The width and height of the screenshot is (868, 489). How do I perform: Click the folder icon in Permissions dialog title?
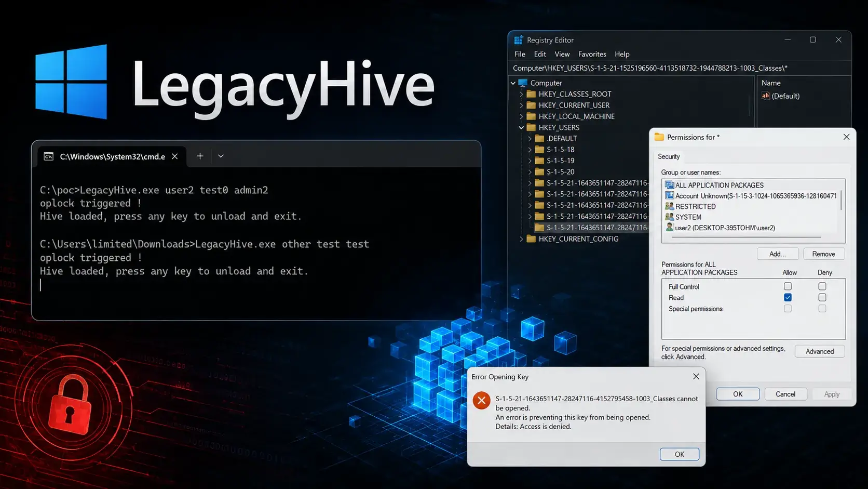659,137
